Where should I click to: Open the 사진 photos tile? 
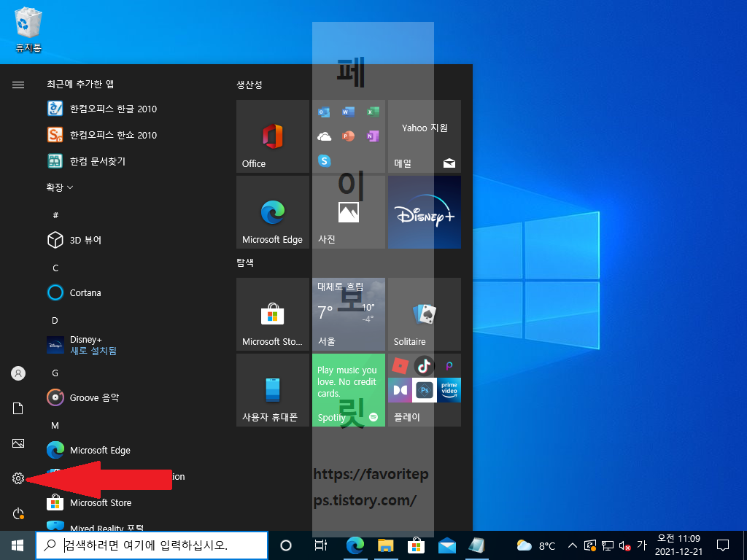pyautogui.click(x=348, y=212)
